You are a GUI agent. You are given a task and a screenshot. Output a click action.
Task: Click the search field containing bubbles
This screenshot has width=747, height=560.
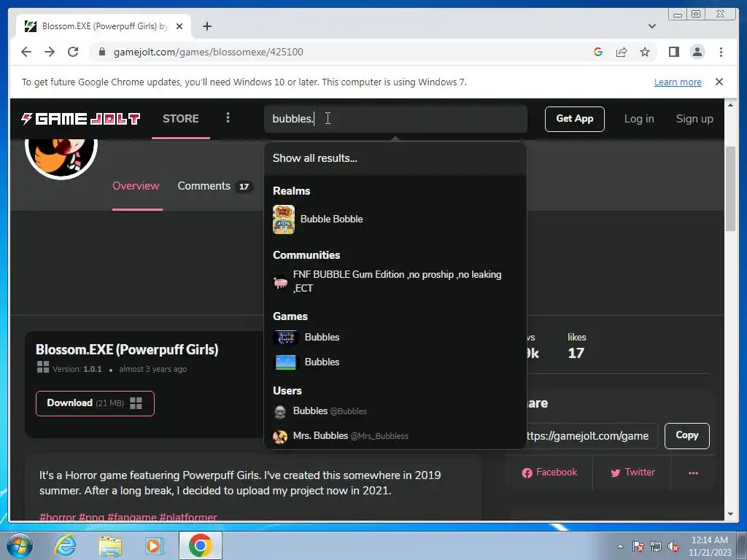(395, 119)
